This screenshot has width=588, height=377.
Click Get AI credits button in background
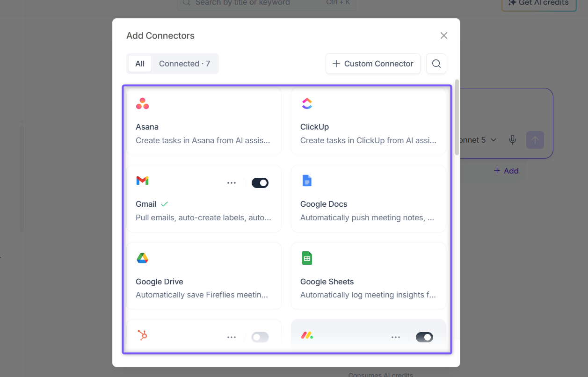click(539, 3)
